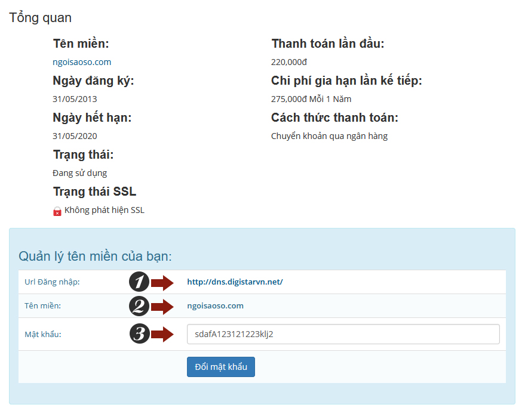Click the red SSL padlock icon

(57, 211)
